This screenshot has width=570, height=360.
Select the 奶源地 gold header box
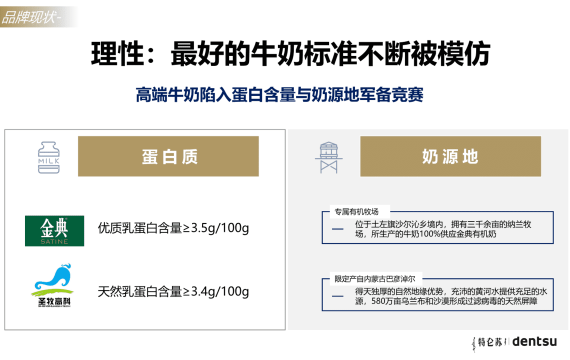coord(450,156)
